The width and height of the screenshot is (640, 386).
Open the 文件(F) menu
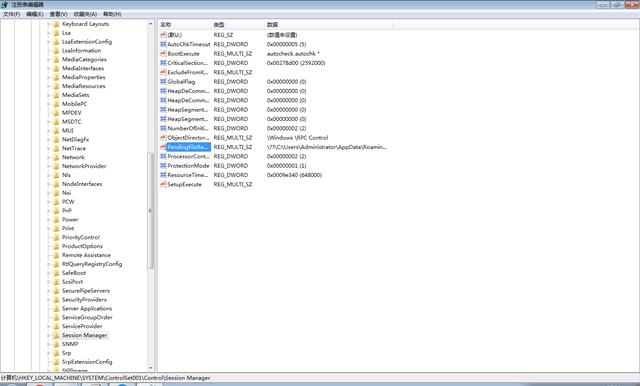[x=11, y=14]
